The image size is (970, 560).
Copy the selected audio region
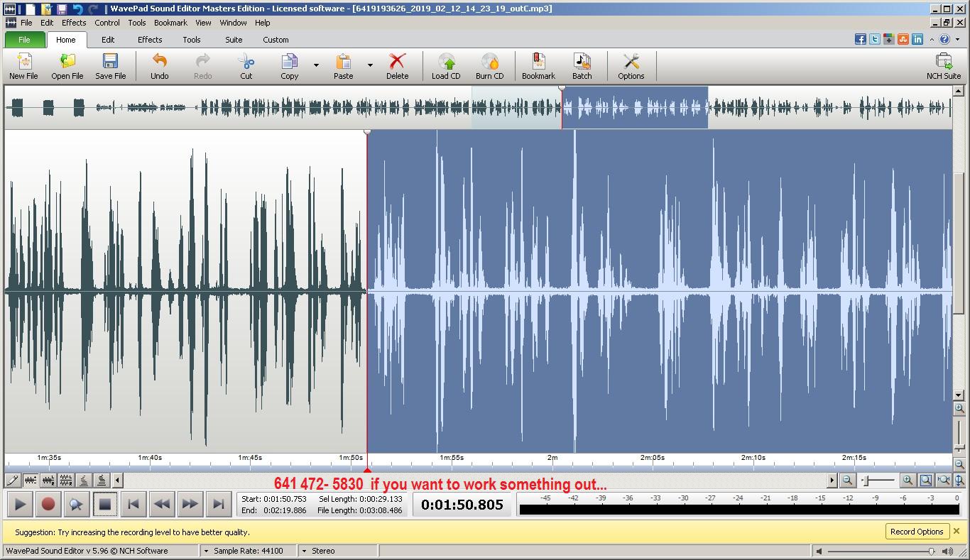click(289, 66)
